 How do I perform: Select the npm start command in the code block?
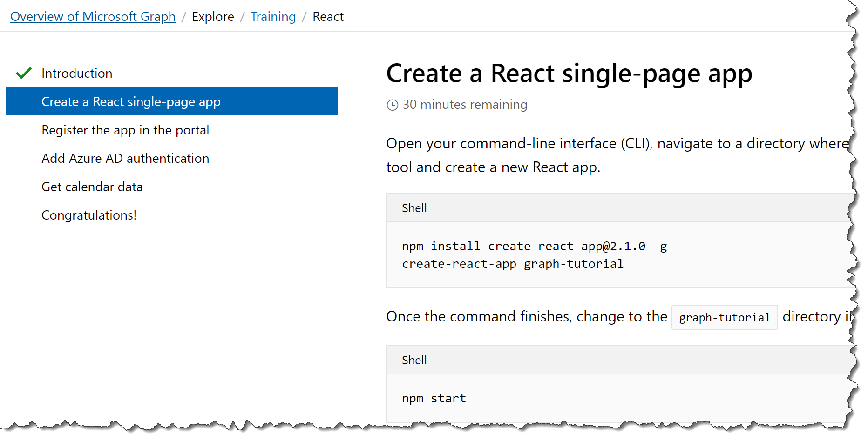point(434,398)
